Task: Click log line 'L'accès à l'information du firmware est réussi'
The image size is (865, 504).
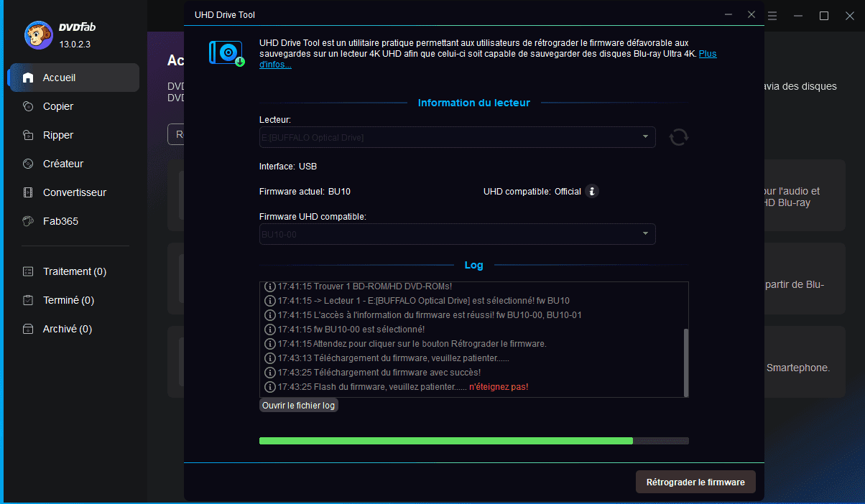Action: point(425,315)
